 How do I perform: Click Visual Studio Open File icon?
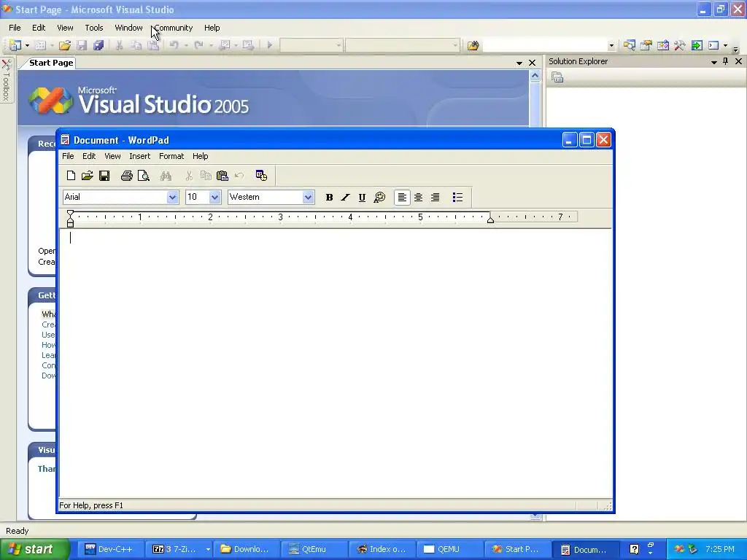coord(65,45)
